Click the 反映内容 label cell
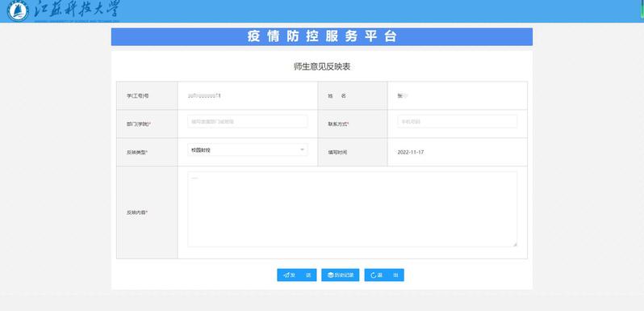 click(x=147, y=212)
